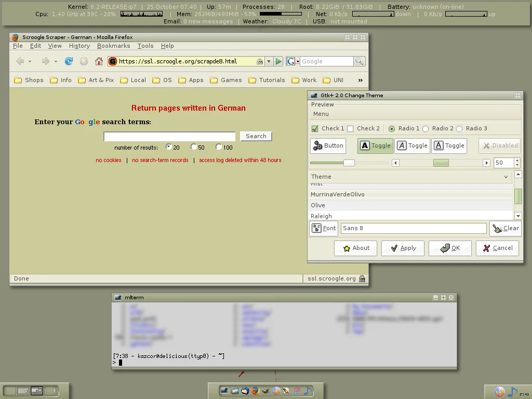Viewport: 532px width, 399px height.
Task: Open About in the theme switcher
Action: click(355, 248)
